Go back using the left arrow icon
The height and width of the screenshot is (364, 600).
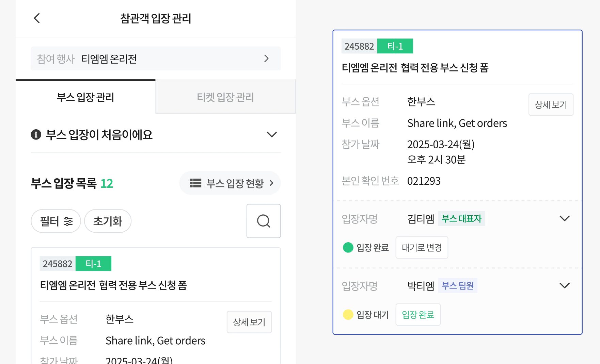37,18
